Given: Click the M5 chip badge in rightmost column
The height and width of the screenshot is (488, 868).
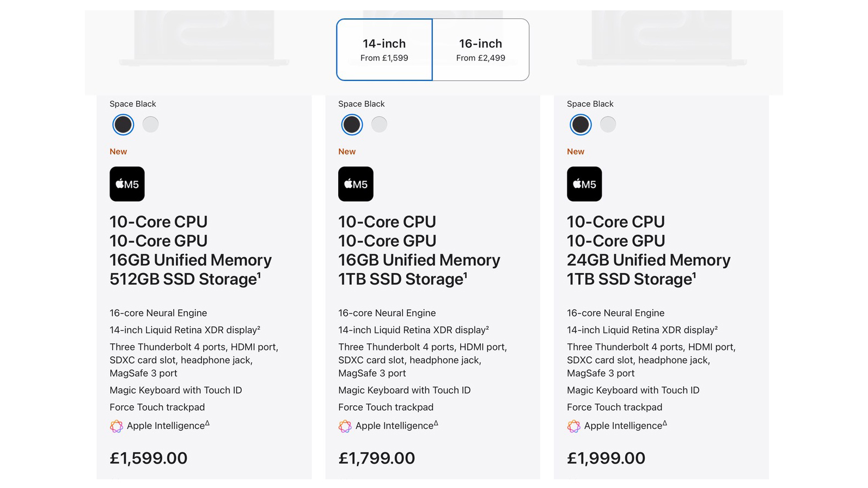Looking at the screenshot, I should 584,184.
